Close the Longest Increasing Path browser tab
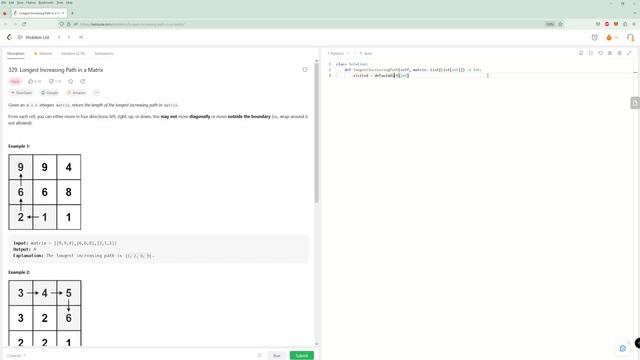The height and width of the screenshot is (360, 640). pyautogui.click(x=63, y=13)
